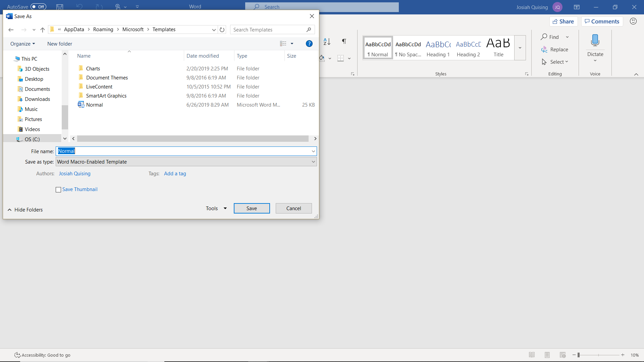Viewport: 644px width, 362px height.
Task: Go up one folder level arrow
Action: (43, 30)
